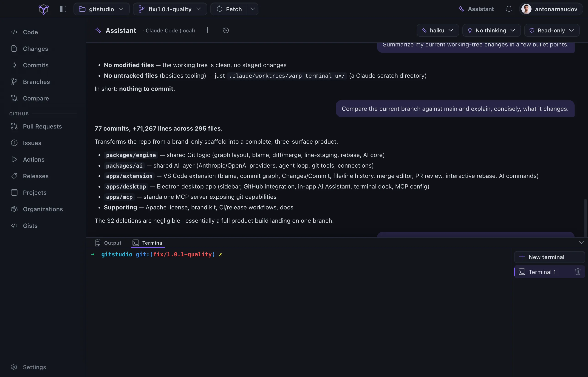Image resolution: width=588 pixels, height=377 pixels.
Task: Switch to the Output tab
Action: click(108, 243)
